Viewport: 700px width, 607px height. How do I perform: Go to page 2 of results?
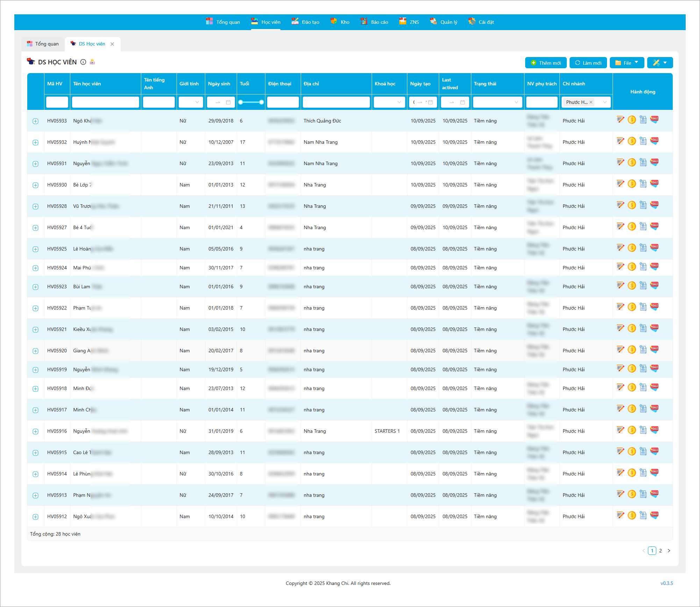660,551
